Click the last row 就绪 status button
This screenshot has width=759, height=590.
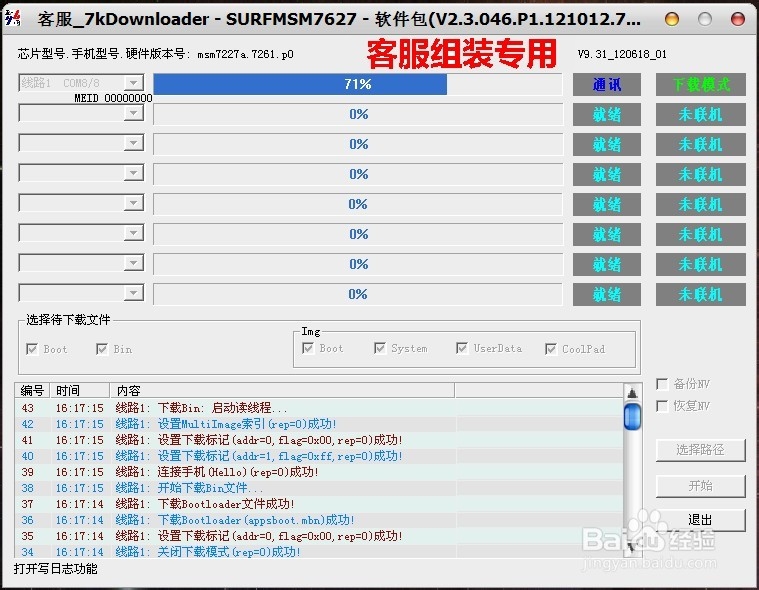[607, 295]
